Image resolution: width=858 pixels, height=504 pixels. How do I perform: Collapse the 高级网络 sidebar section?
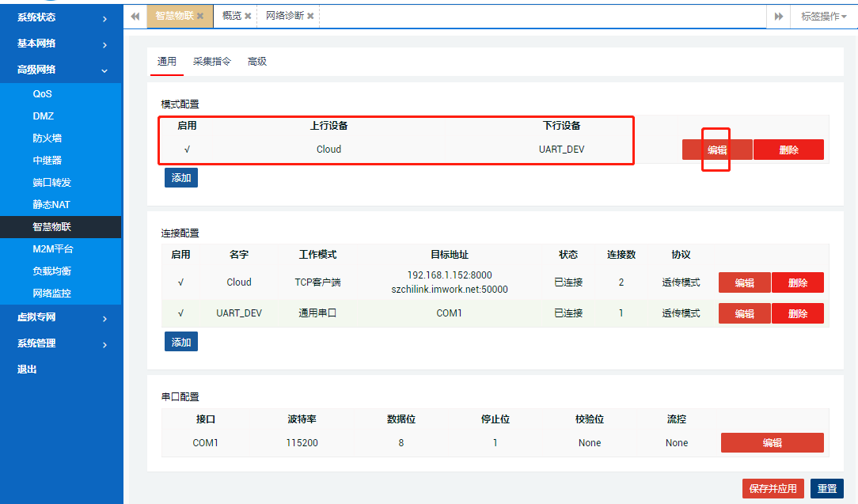[36, 69]
